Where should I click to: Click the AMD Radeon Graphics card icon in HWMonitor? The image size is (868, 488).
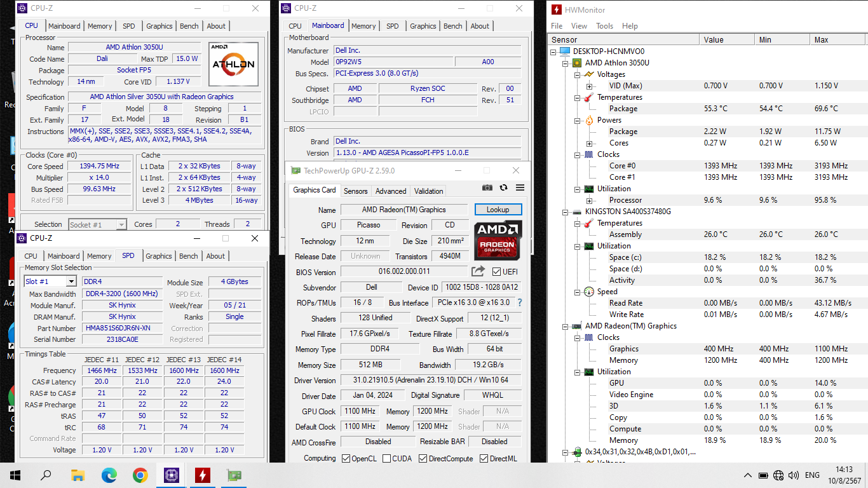coord(577,326)
